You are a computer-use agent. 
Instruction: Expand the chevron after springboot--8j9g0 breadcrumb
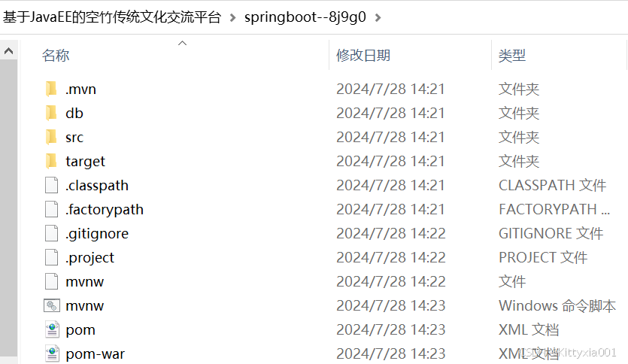tap(378, 17)
